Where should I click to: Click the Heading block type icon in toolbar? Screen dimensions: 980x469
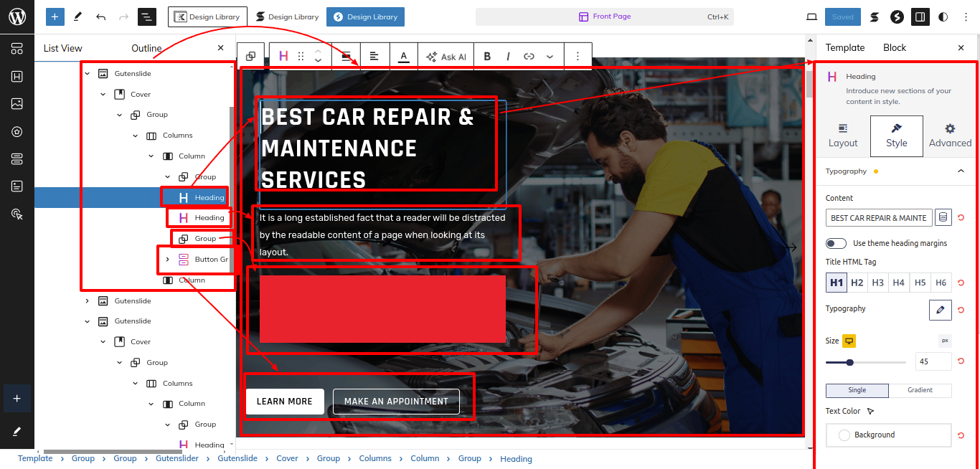pyautogui.click(x=284, y=57)
